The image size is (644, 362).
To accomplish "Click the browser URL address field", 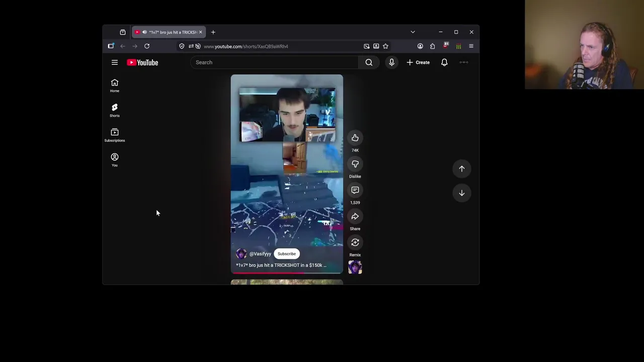I will (x=282, y=46).
